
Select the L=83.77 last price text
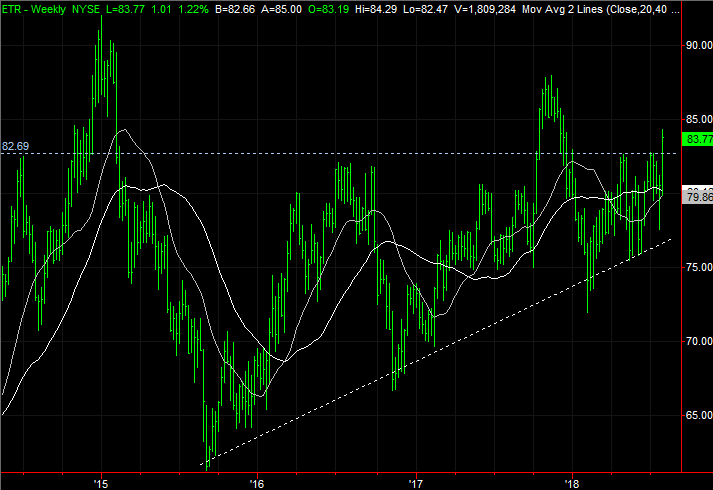[x=125, y=9]
